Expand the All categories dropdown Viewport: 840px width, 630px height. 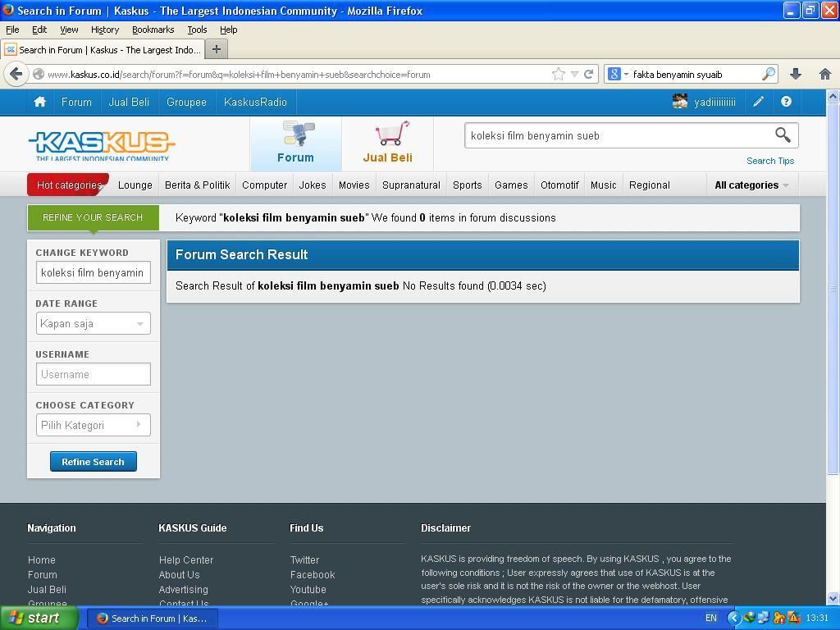click(x=752, y=185)
